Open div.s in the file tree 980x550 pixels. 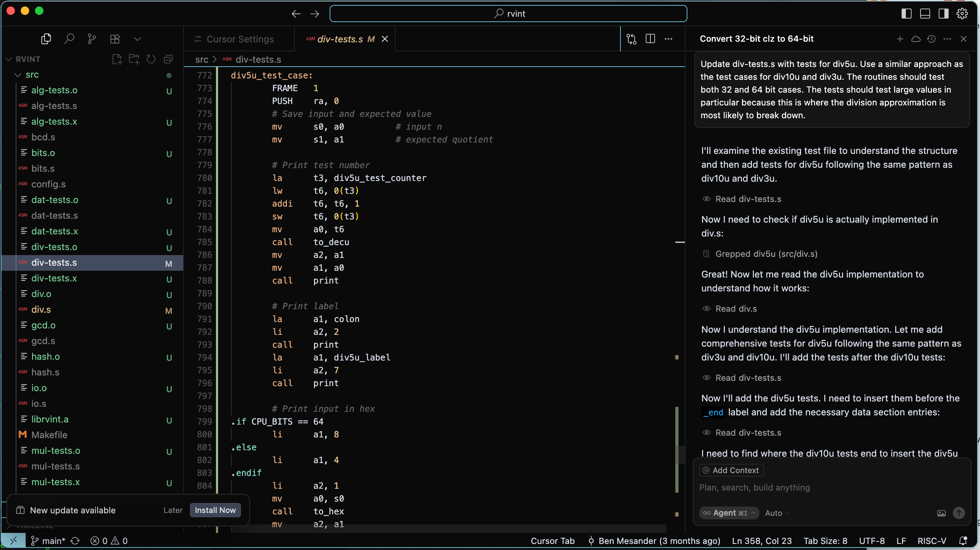click(x=41, y=310)
